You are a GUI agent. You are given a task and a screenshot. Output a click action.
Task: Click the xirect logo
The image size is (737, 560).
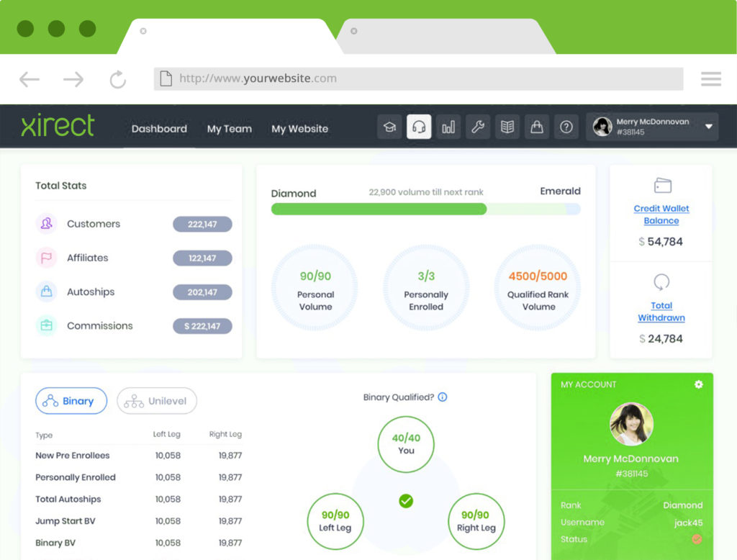[58, 125]
